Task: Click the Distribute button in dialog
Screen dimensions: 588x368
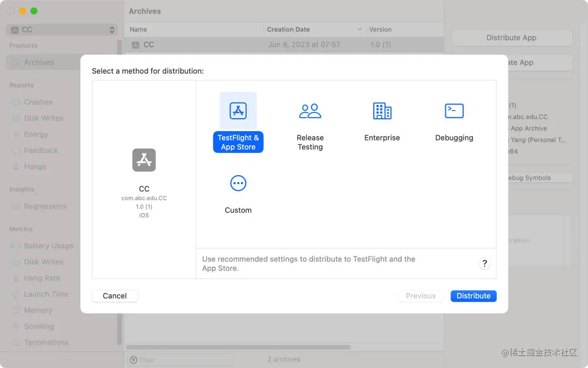Action: 473,296
